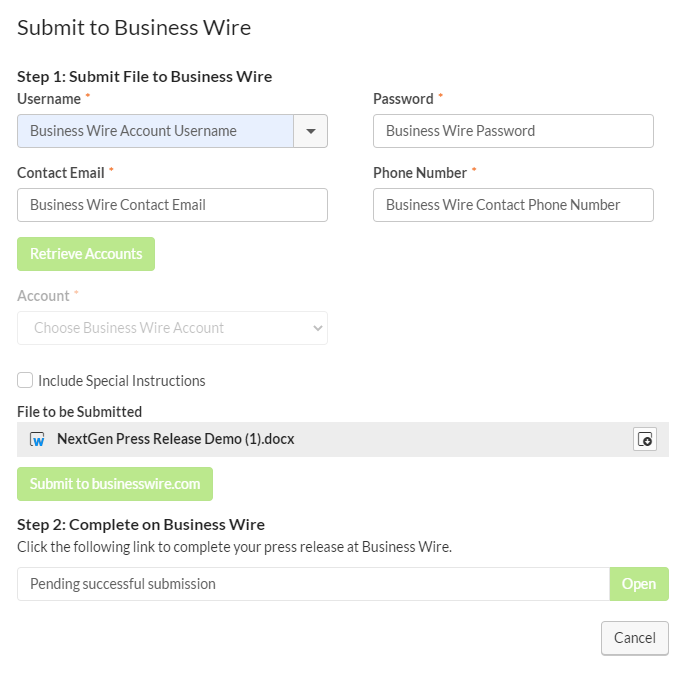688x673 pixels.
Task: Click the Retrieve Accounts button
Action: pyautogui.click(x=86, y=254)
